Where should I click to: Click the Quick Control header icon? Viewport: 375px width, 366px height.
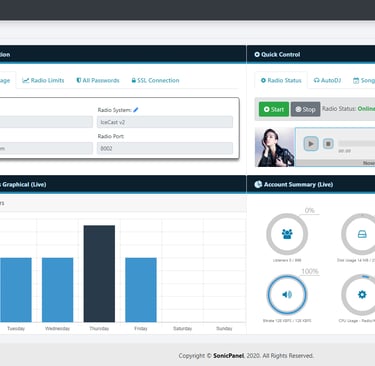pos(257,54)
